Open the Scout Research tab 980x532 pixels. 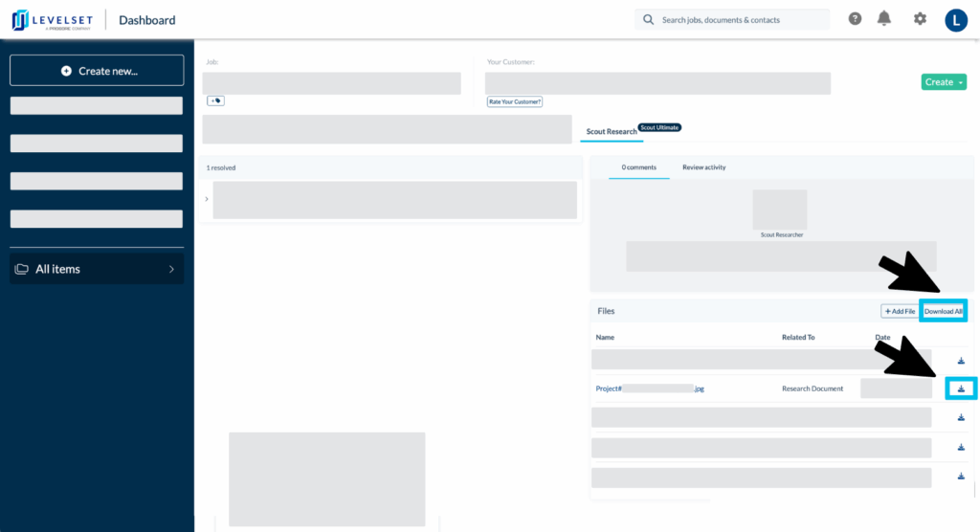tap(611, 132)
